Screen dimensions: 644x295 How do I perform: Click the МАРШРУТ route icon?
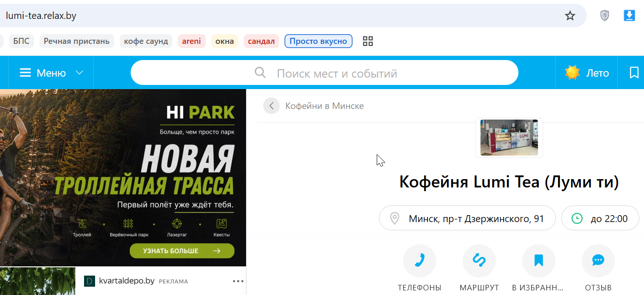479,261
